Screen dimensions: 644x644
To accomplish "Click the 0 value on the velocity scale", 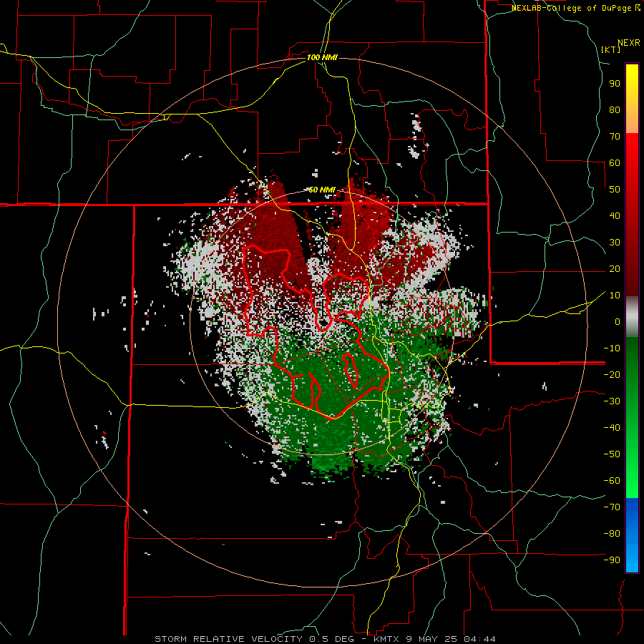I will (x=618, y=321).
